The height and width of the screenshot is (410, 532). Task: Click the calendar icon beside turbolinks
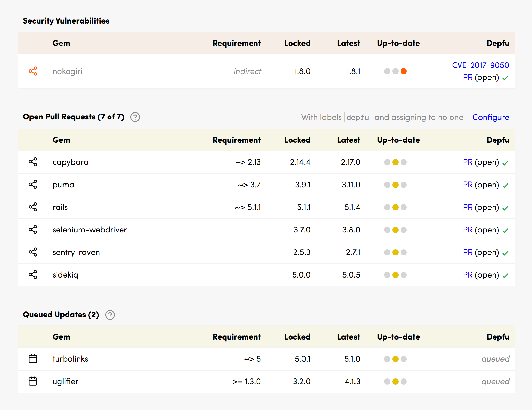pyautogui.click(x=33, y=359)
